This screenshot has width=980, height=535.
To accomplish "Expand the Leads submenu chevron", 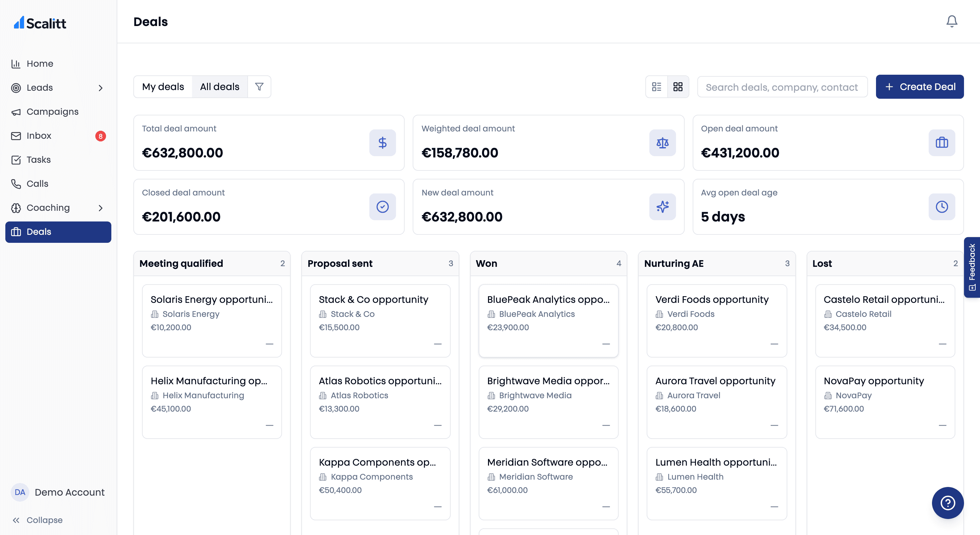I will coord(100,88).
